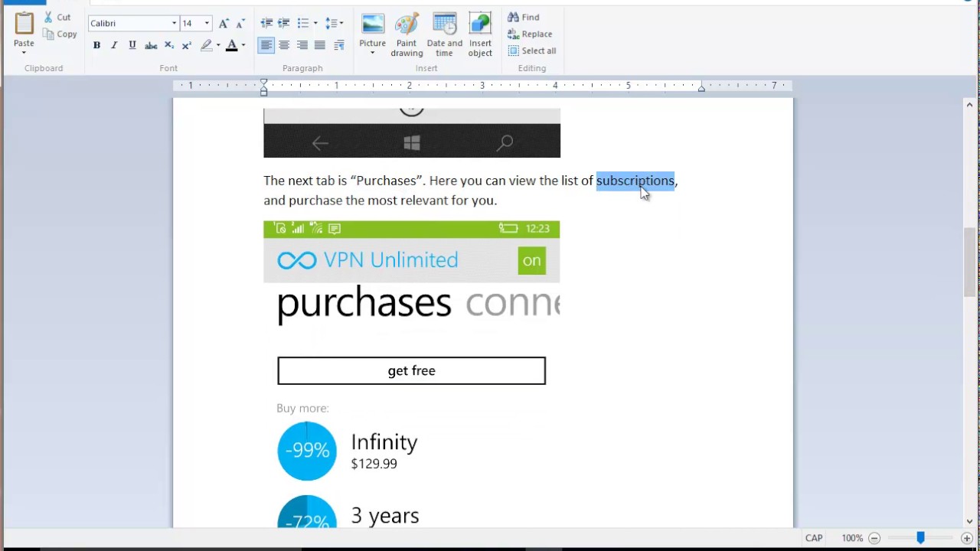980x551 pixels.
Task: Click the scrollbar down arrow
Action: [x=969, y=522]
